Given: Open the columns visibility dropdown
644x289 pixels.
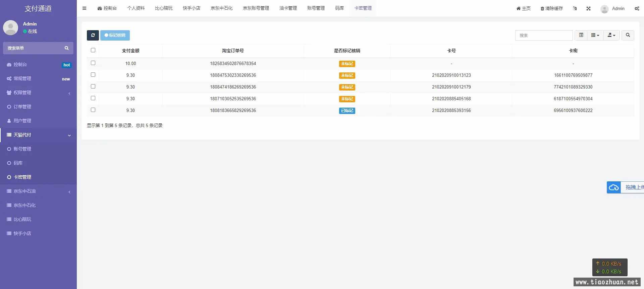Looking at the screenshot, I should [595, 35].
